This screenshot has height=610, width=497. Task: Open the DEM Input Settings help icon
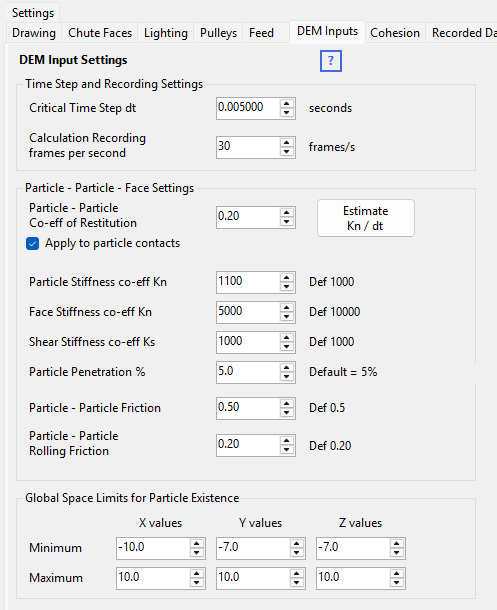tap(331, 61)
